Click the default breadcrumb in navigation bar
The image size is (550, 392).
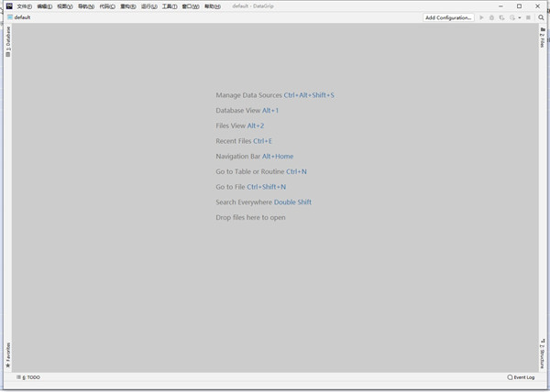click(x=22, y=17)
